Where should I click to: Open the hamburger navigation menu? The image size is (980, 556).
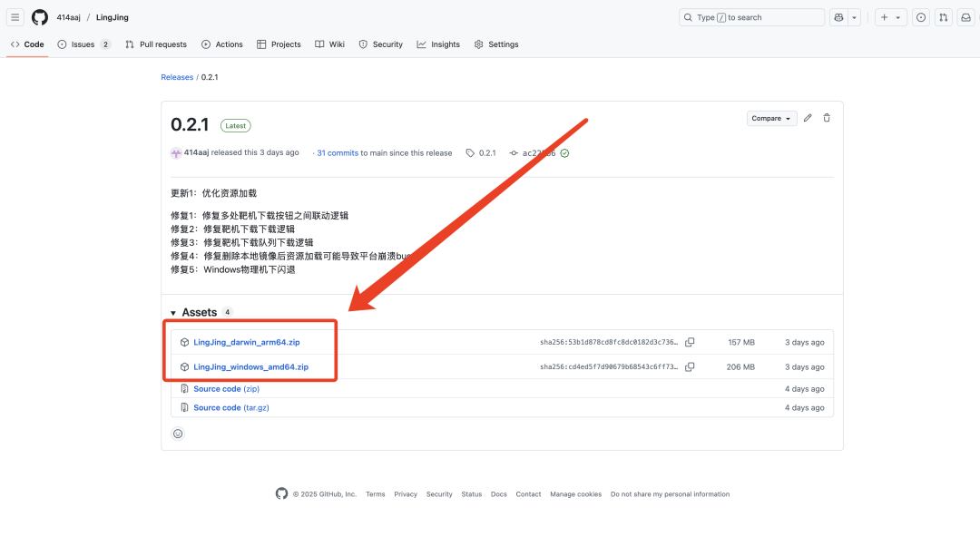15,17
